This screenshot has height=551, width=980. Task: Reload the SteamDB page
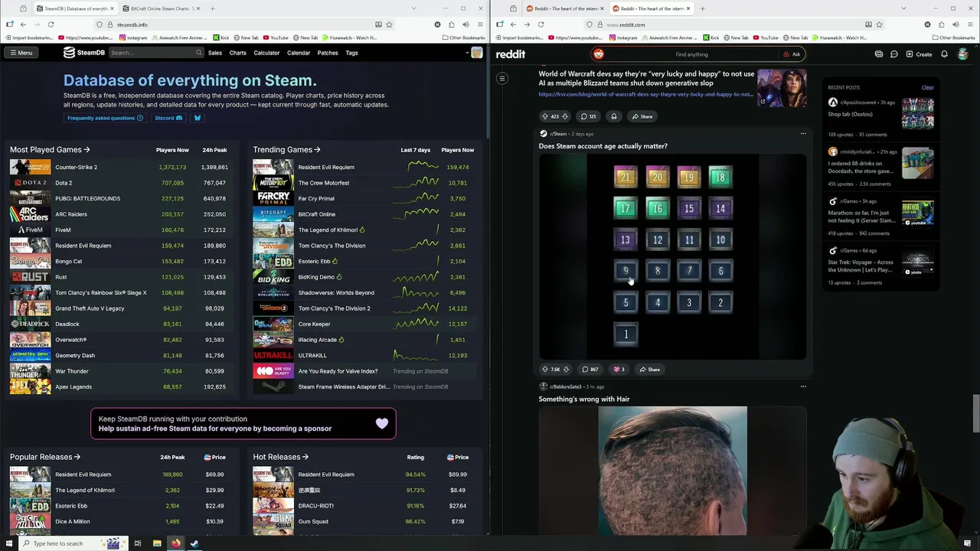coord(51,24)
